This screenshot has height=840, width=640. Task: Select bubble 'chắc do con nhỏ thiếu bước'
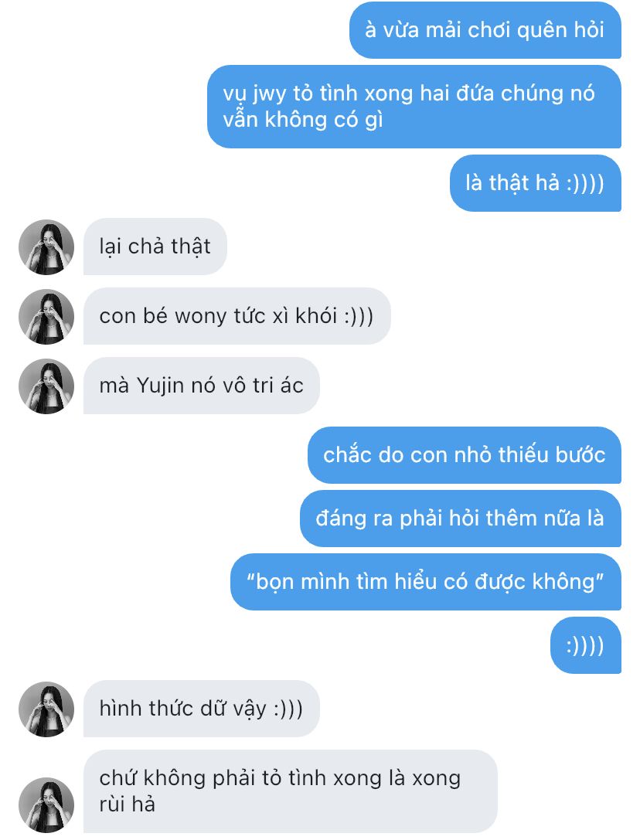[x=465, y=455]
